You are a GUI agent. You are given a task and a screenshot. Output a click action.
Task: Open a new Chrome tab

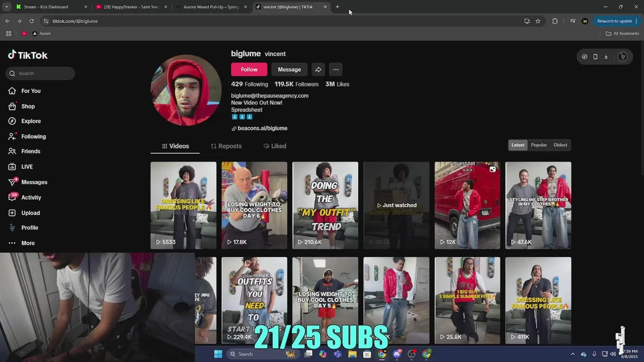337,7
